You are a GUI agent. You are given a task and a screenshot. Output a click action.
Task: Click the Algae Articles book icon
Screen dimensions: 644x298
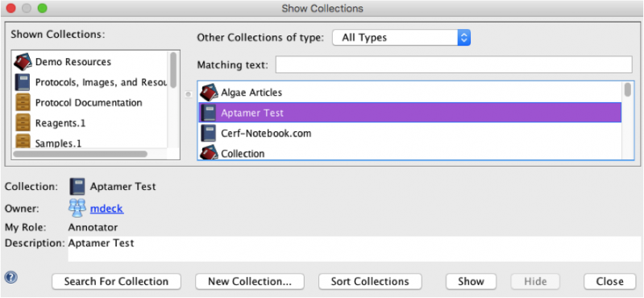click(209, 93)
